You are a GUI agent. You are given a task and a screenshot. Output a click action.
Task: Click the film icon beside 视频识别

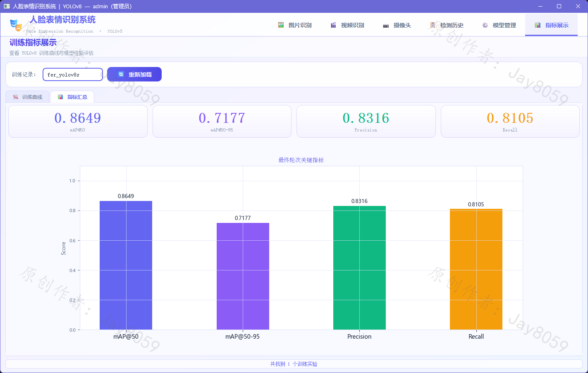pos(333,25)
